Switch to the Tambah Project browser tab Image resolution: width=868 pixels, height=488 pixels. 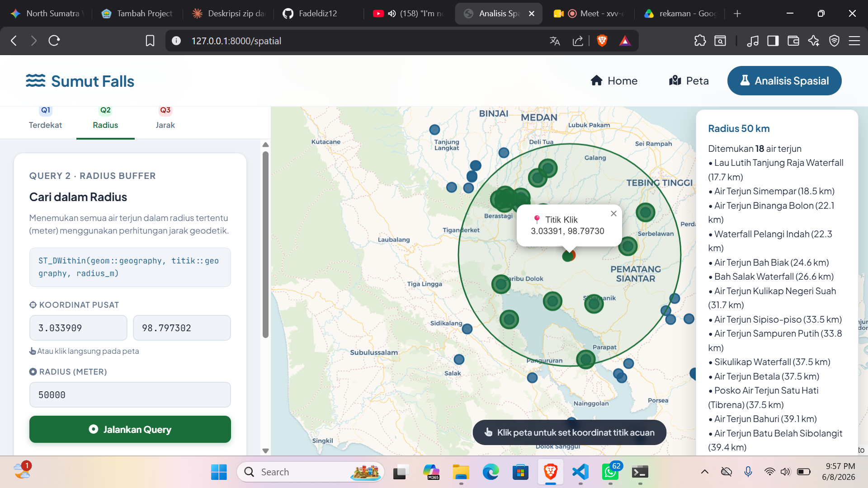click(x=137, y=14)
